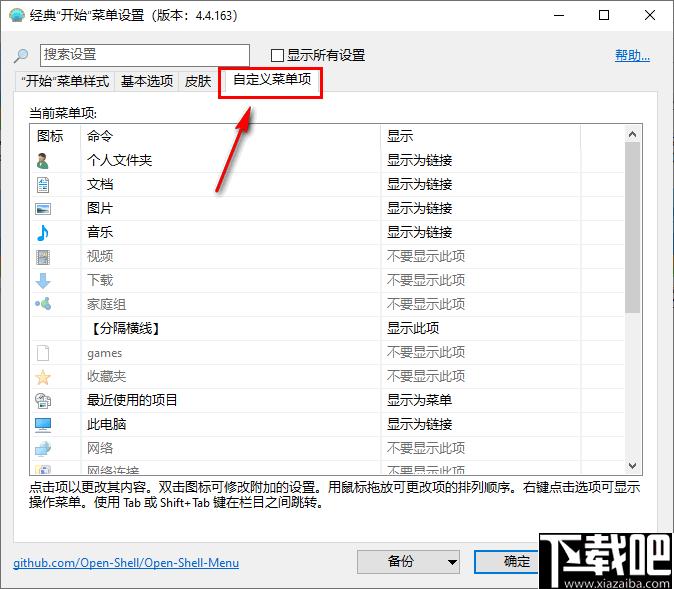Change 图片 display value 显示为链接
The image size is (674, 589).
[x=420, y=209]
